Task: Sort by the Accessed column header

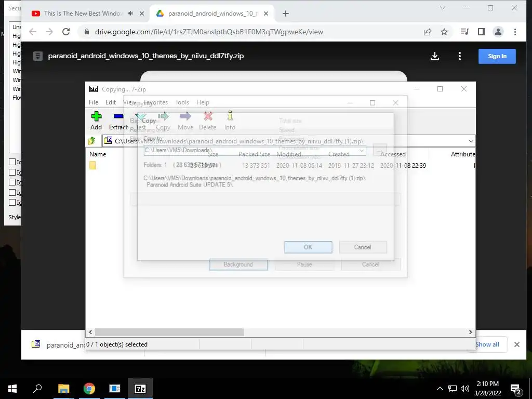Action: point(393,154)
